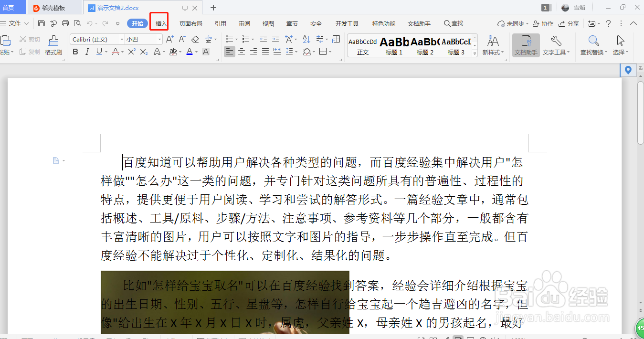Open the font size 小四 dropdown
Screen dimensions: 644x339
click(159, 39)
